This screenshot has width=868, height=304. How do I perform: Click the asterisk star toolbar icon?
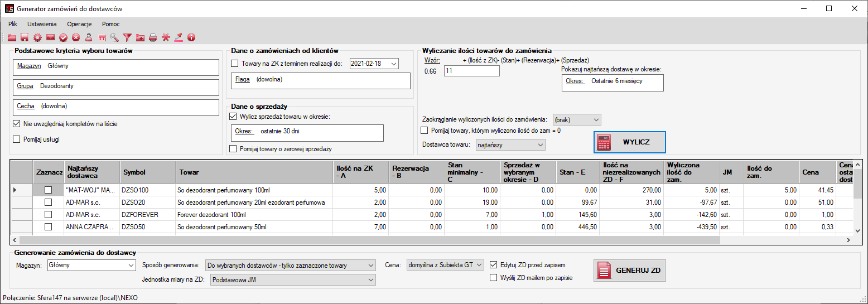(166, 37)
